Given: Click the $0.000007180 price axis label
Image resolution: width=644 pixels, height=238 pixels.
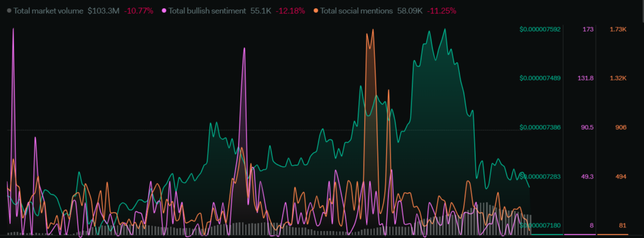Looking at the screenshot, I should pyautogui.click(x=540, y=225).
